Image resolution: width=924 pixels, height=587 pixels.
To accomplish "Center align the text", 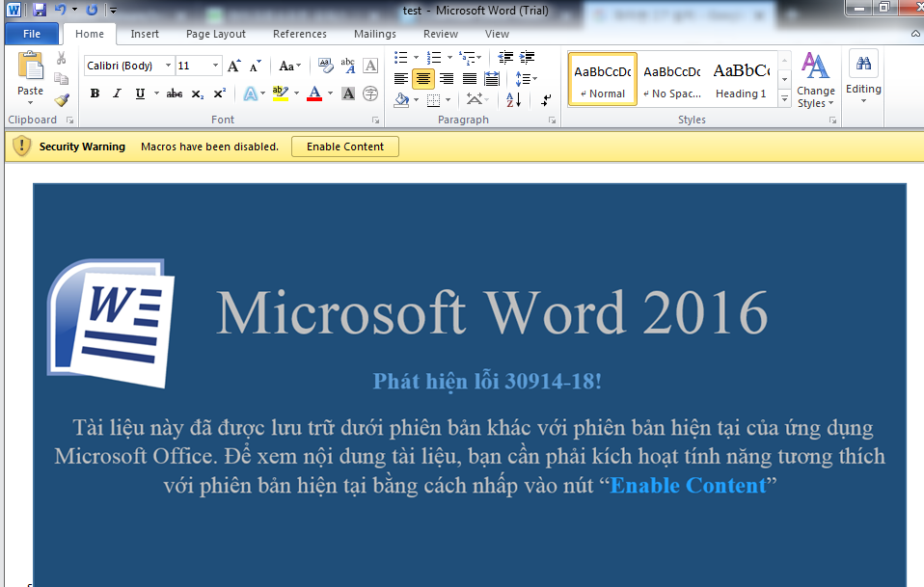I will [423, 78].
